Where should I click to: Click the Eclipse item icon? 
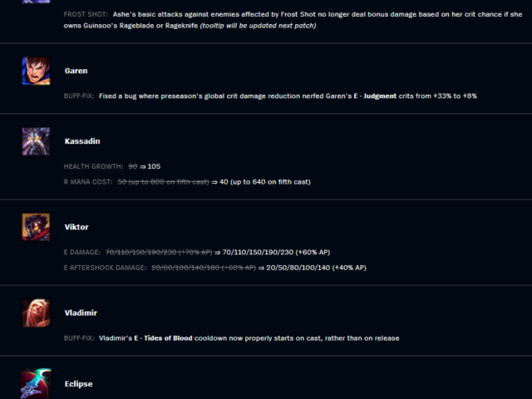[x=36, y=383]
